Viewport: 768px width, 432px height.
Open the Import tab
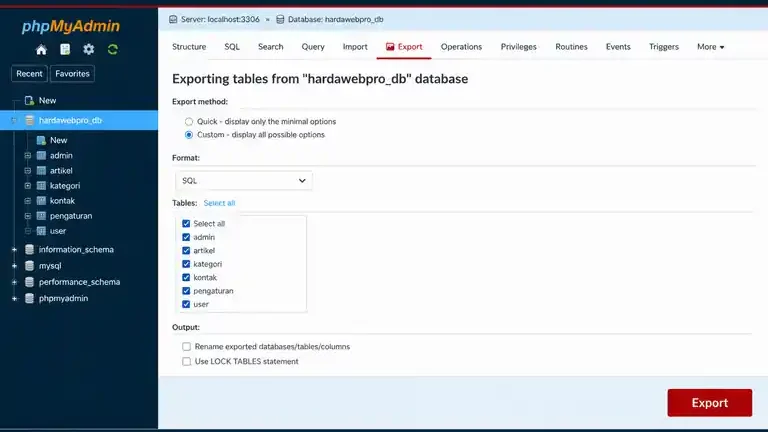(x=355, y=47)
